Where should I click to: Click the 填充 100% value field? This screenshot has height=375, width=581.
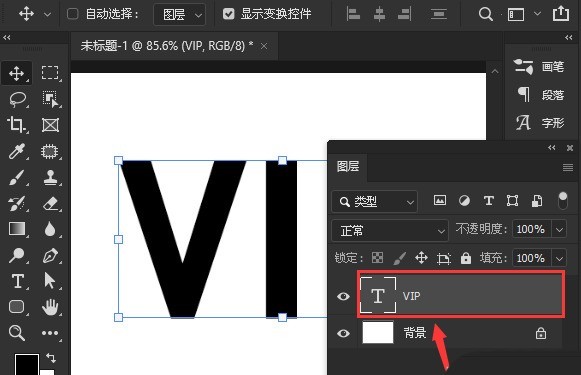click(x=531, y=258)
